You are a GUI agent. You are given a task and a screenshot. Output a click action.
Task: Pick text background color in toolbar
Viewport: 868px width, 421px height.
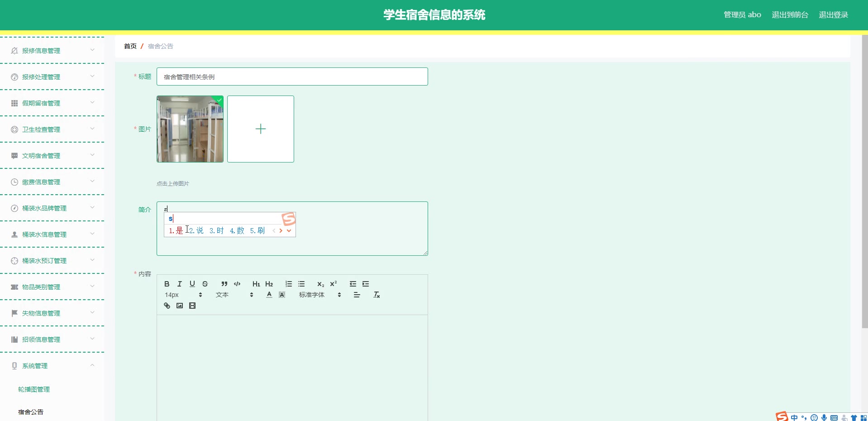(282, 295)
